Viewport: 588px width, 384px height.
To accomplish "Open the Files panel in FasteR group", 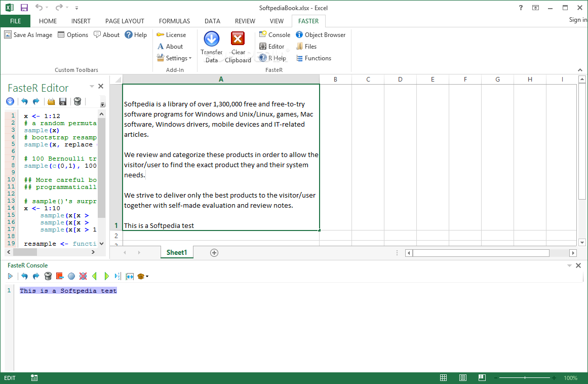I will click(x=306, y=47).
